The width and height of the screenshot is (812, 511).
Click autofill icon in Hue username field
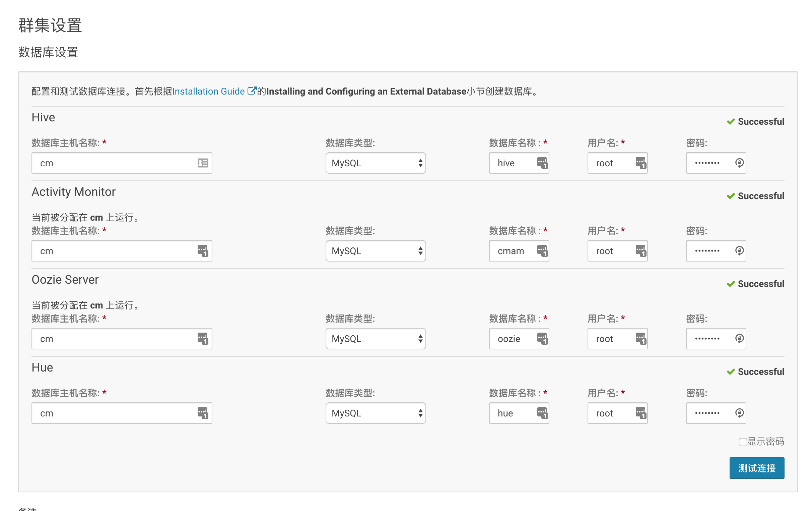[641, 413]
